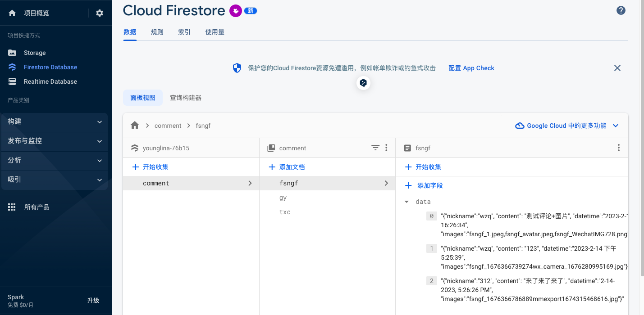Viewport: 644px width, 315px height.
Task: Open fsngf document three-dot menu
Action: [619, 148]
